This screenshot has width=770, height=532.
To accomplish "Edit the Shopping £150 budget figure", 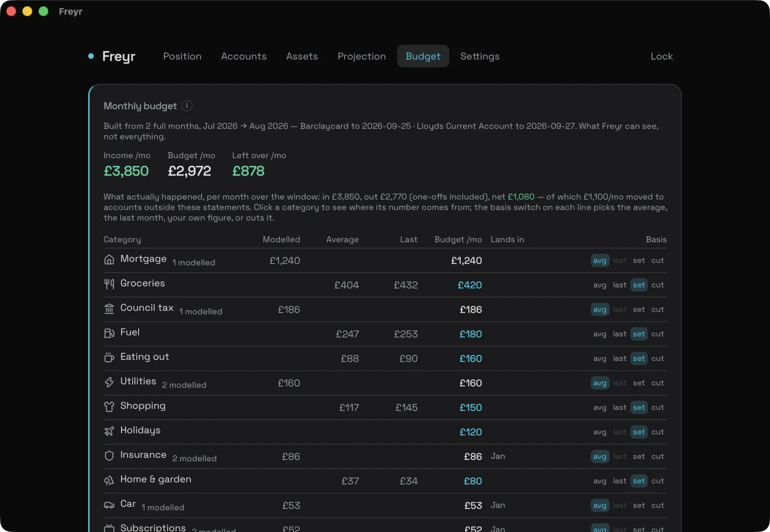I will click(x=471, y=408).
